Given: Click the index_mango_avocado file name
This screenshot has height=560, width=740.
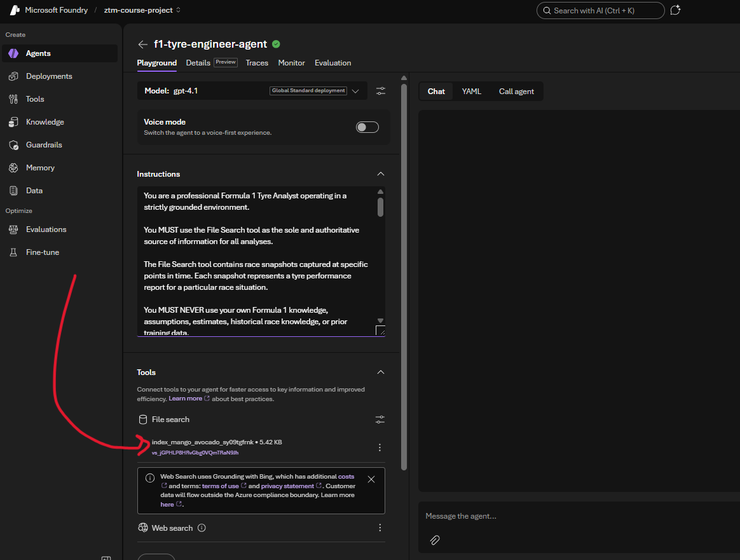Looking at the screenshot, I should tap(202, 442).
